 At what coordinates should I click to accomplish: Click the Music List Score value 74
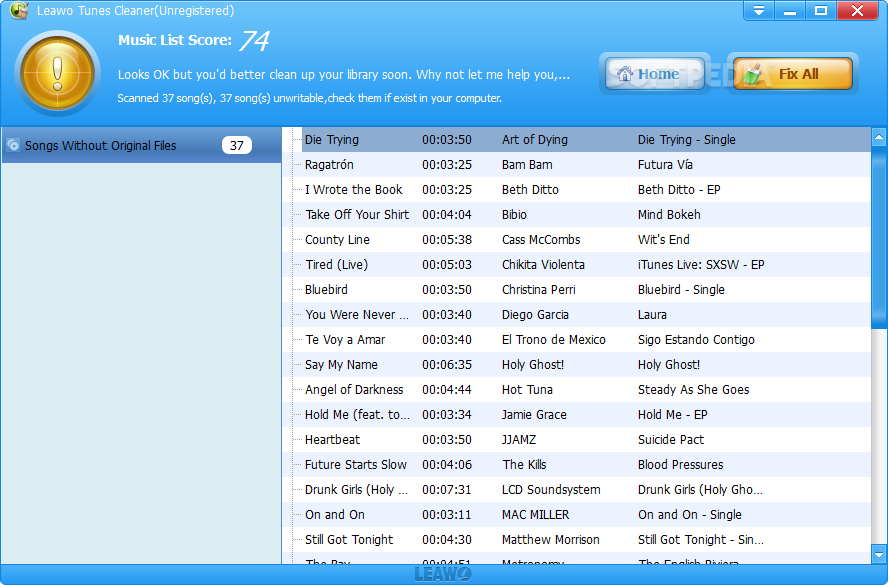[255, 40]
